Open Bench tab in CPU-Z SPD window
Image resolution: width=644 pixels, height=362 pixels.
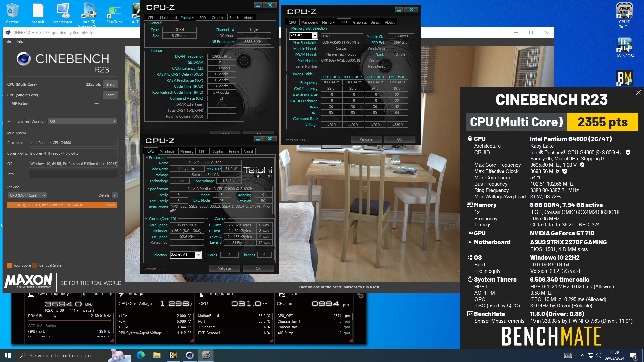click(x=375, y=22)
